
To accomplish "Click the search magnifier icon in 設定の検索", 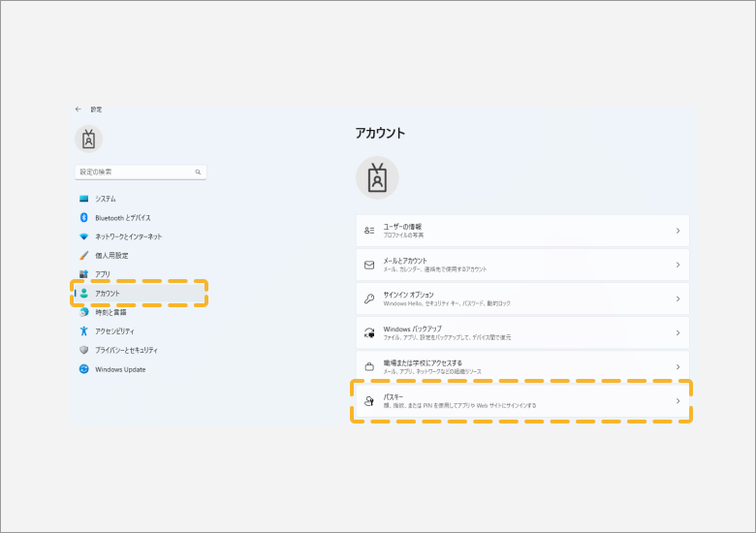I will tap(198, 172).
